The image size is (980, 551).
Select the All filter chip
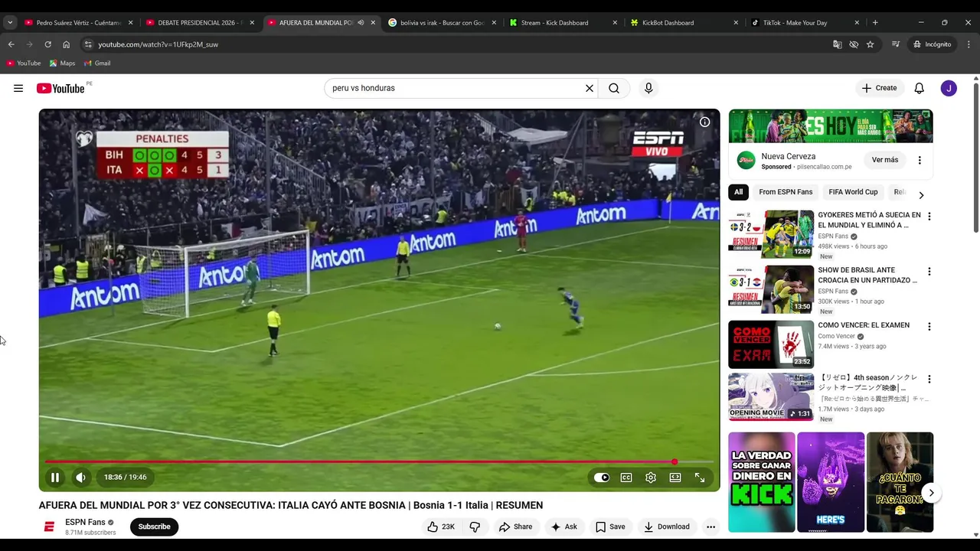[738, 192]
